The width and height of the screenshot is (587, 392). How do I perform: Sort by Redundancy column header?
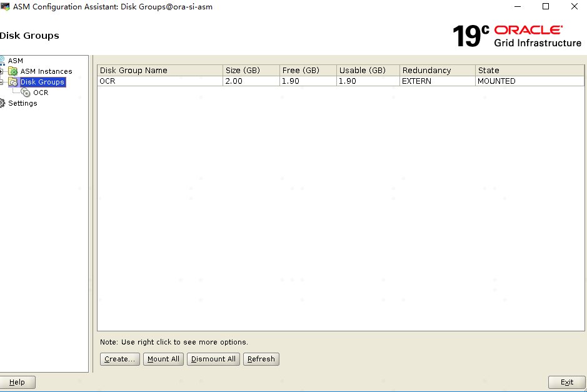pyautogui.click(x=438, y=71)
